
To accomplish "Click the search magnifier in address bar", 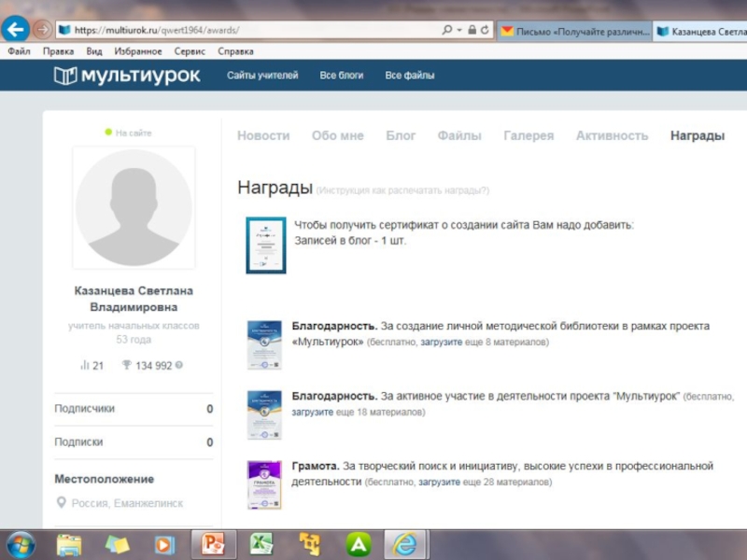I will click(x=446, y=30).
